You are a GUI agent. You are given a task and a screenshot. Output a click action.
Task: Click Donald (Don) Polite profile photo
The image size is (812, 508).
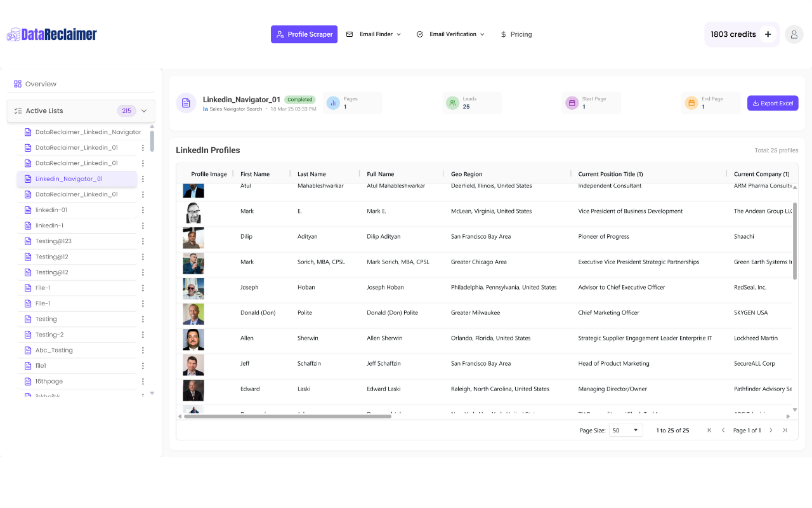[193, 314]
